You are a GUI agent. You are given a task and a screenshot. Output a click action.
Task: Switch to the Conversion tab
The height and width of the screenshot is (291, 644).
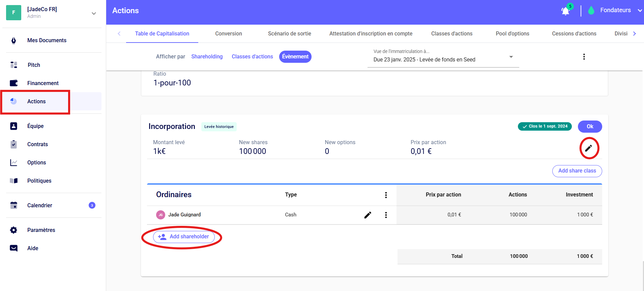[x=228, y=34]
